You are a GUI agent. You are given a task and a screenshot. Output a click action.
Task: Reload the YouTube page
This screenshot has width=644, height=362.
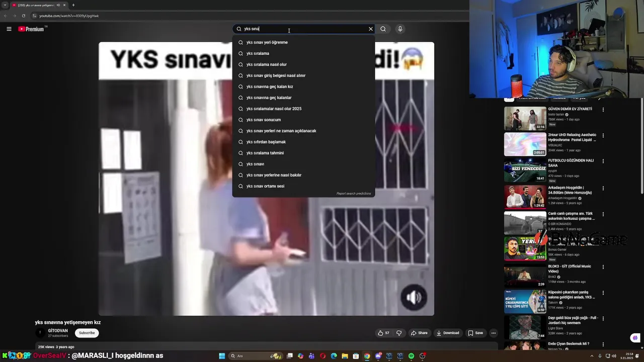tap(24, 16)
